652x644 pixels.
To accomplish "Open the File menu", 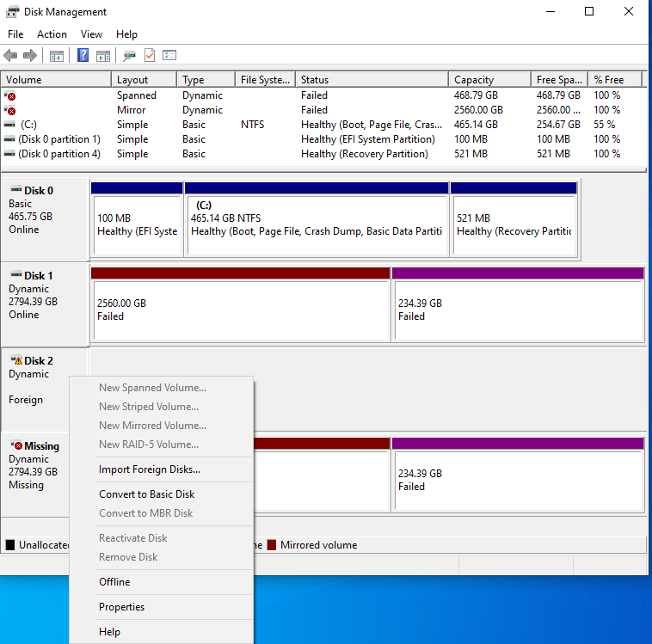I will [15, 34].
